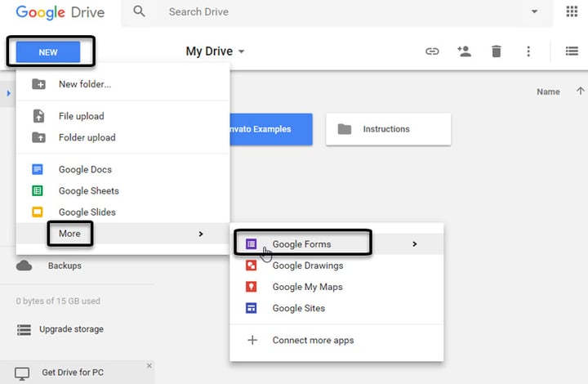Open the Instructions folder

click(x=389, y=129)
